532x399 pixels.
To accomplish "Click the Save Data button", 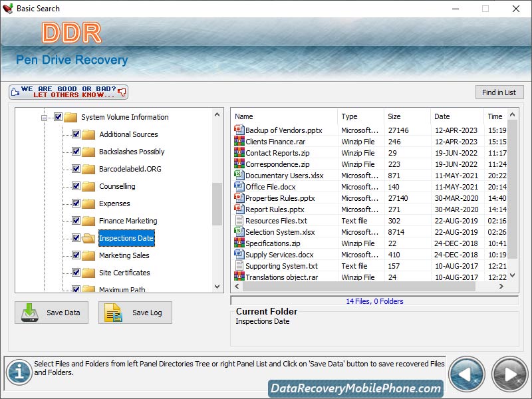I will [x=51, y=313].
